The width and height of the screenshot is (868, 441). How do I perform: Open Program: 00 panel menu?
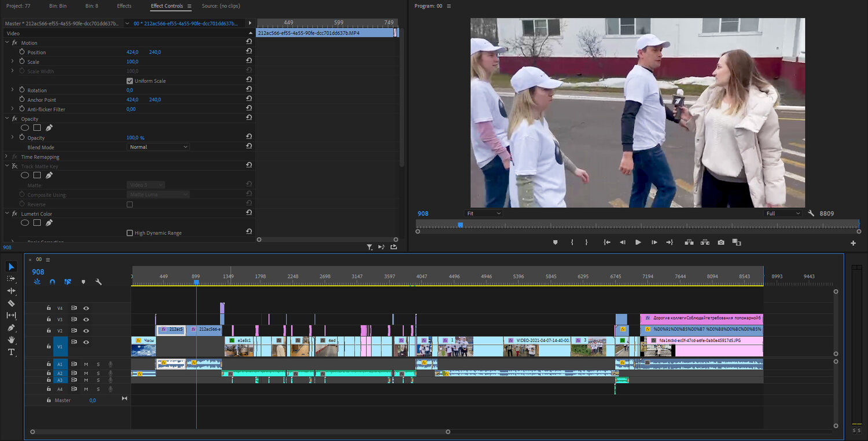point(449,6)
